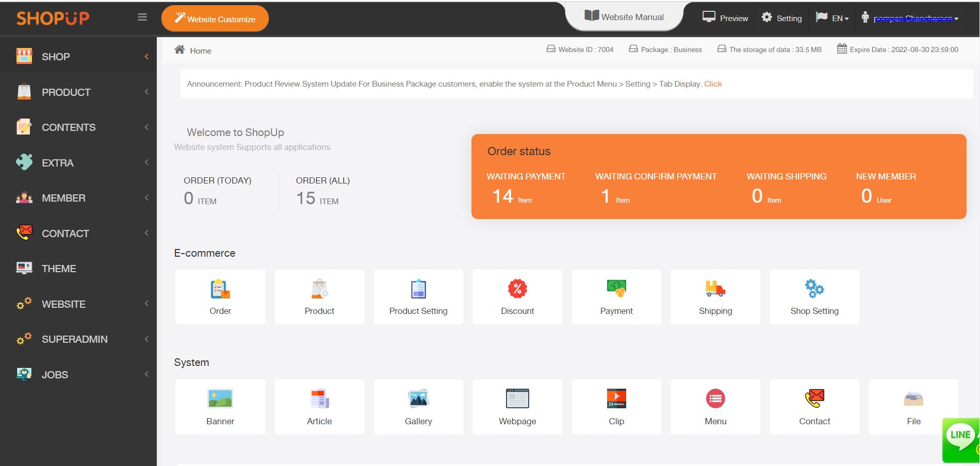Viewport: 980px width, 466px height.
Task: Expand the PRODUCT sidebar menu
Action: 78,92
